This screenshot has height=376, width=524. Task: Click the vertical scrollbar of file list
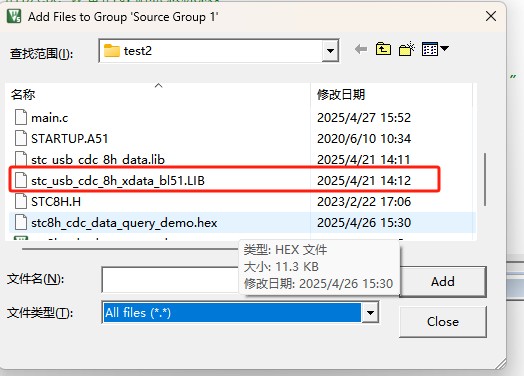pos(485,179)
